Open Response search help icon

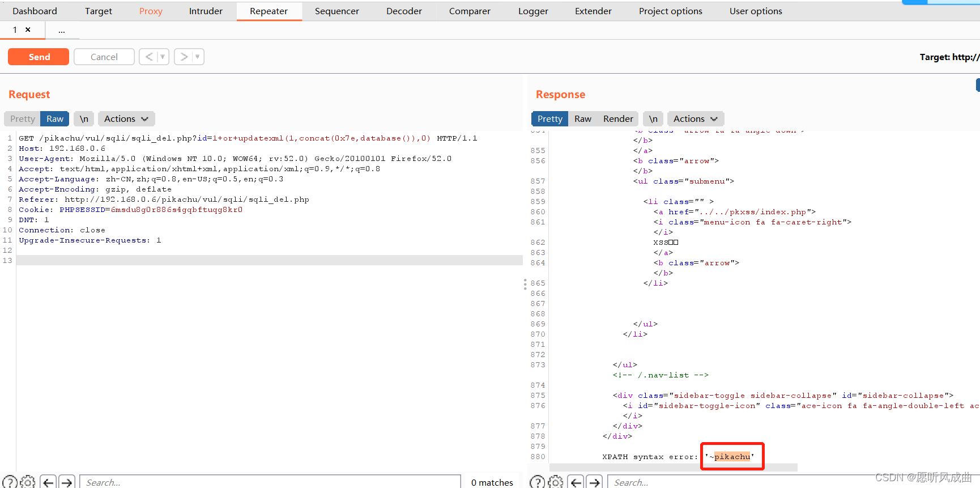(537, 482)
